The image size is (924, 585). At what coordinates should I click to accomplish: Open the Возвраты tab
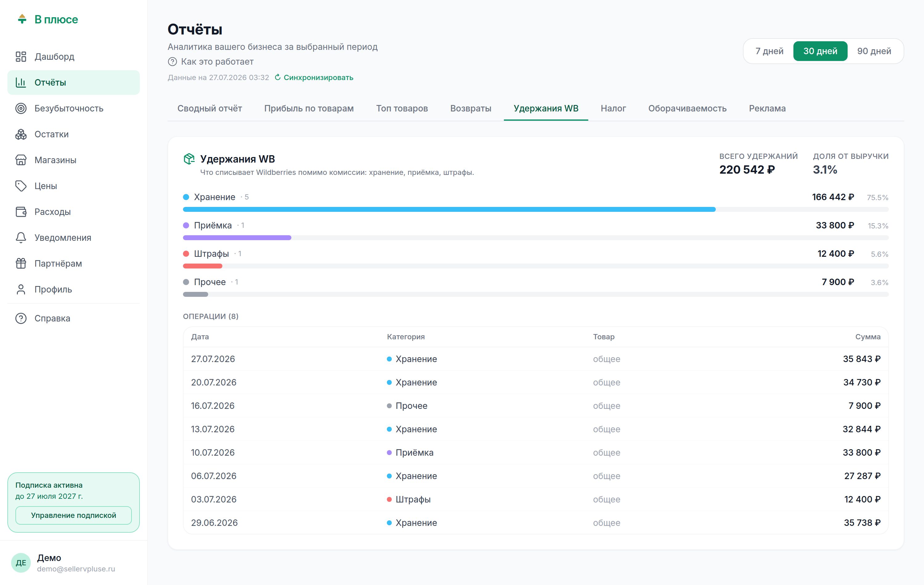[470, 109]
